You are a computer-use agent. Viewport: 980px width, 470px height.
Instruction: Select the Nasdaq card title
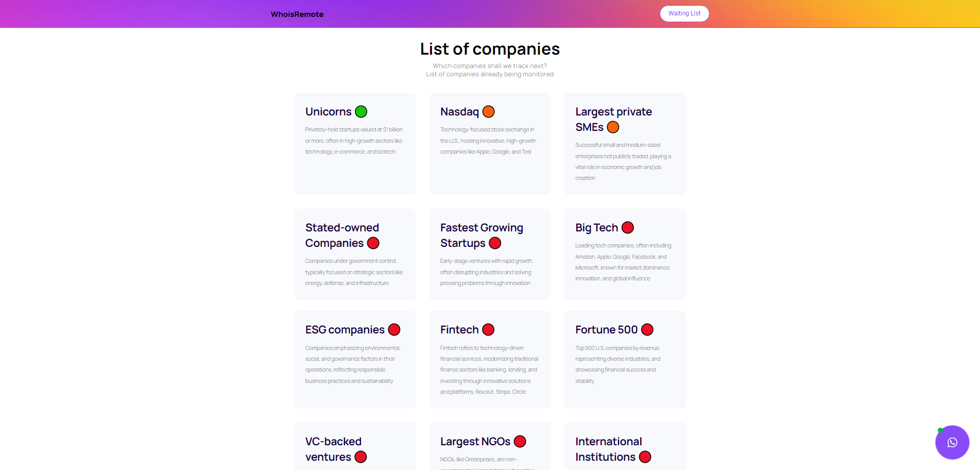coord(459,112)
